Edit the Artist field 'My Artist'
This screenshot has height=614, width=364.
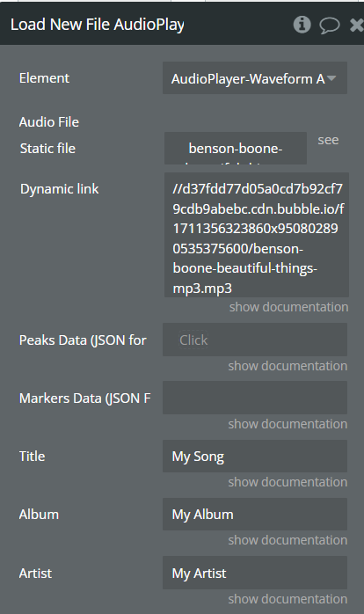[x=255, y=573]
